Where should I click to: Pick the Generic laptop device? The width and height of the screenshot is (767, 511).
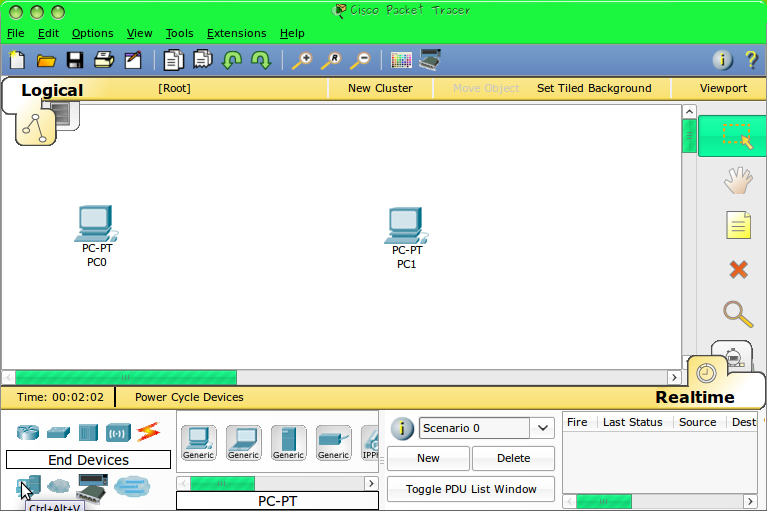(244, 443)
